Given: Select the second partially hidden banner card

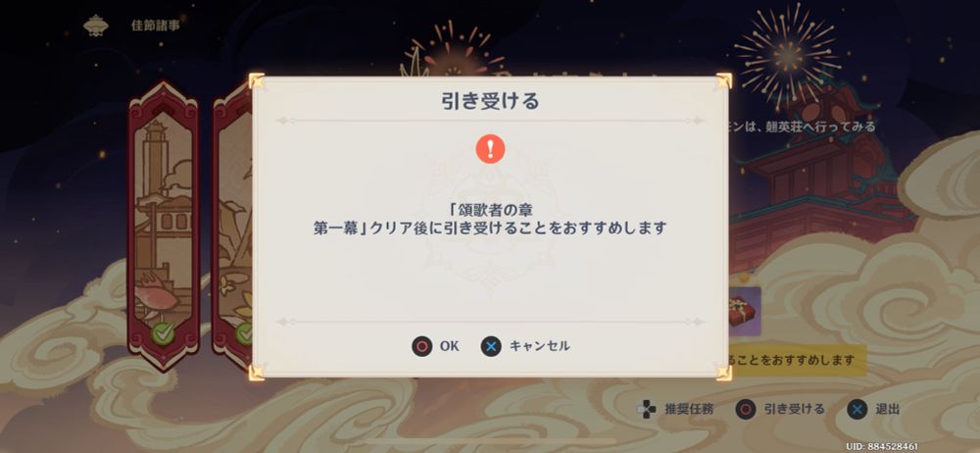Looking at the screenshot, I should (x=232, y=226).
